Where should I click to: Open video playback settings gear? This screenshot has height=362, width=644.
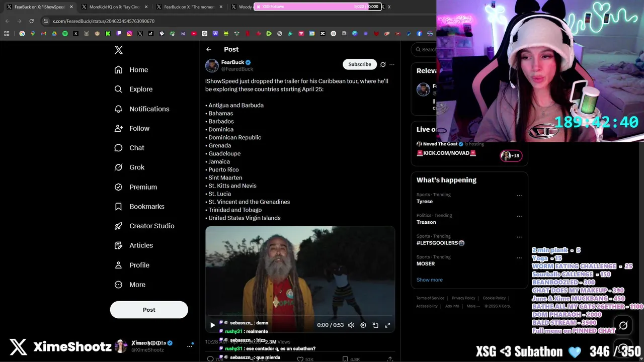363,325
